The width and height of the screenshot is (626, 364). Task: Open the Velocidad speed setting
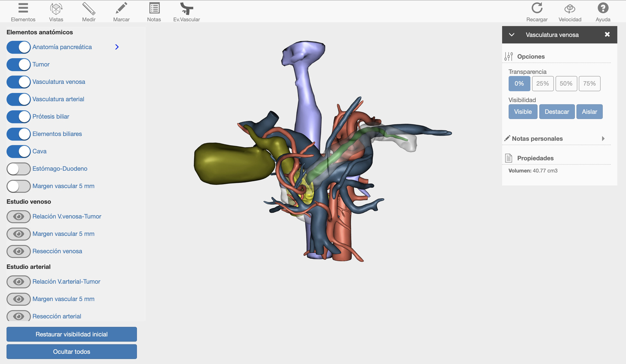(570, 9)
